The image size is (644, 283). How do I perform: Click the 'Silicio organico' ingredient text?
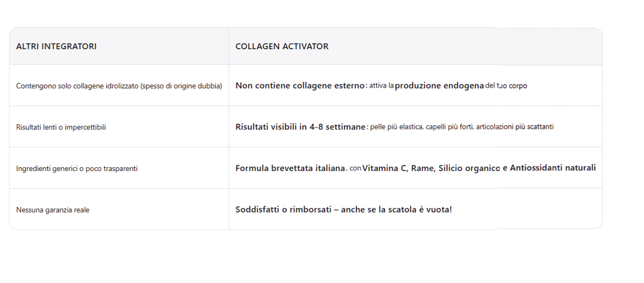(x=469, y=169)
